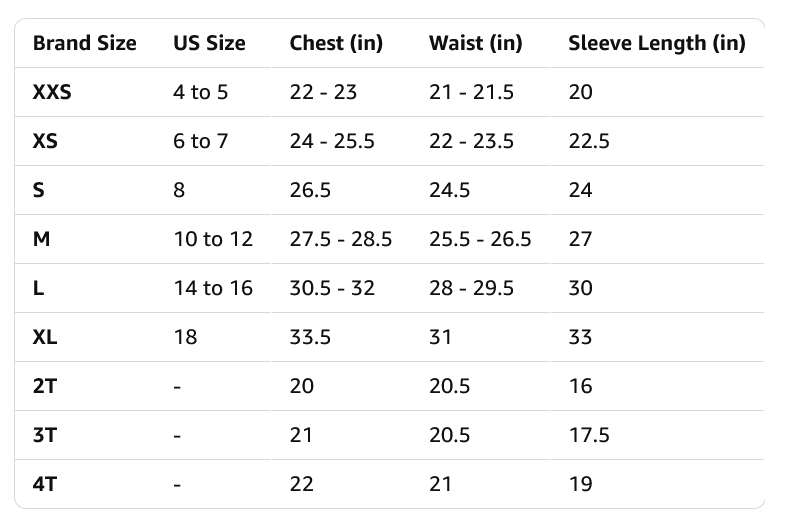Click the S brand size cell
The width and height of the screenshot is (786, 517).
[38, 191]
